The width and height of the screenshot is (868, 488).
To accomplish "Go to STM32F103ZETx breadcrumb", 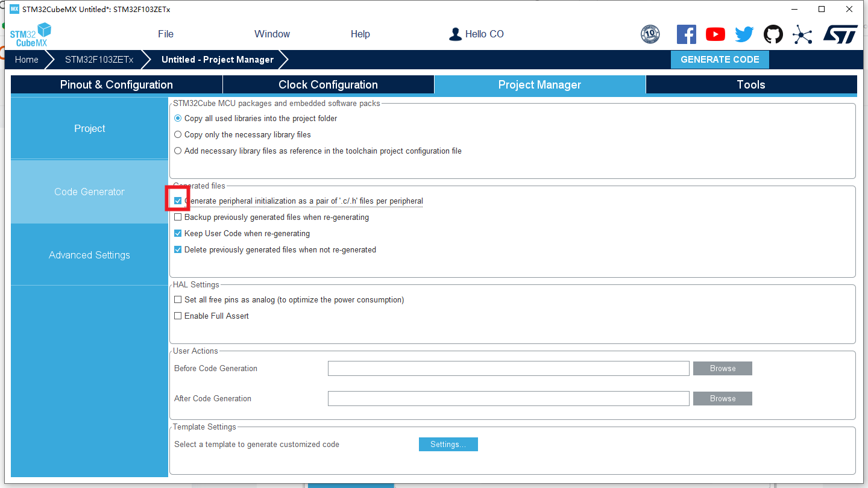I will click(x=99, y=60).
